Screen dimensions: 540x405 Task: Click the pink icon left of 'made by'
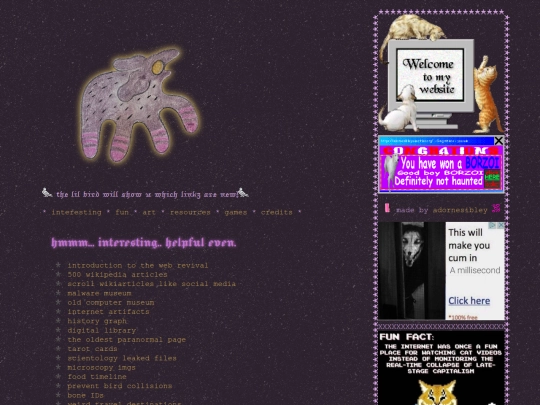[x=387, y=208]
